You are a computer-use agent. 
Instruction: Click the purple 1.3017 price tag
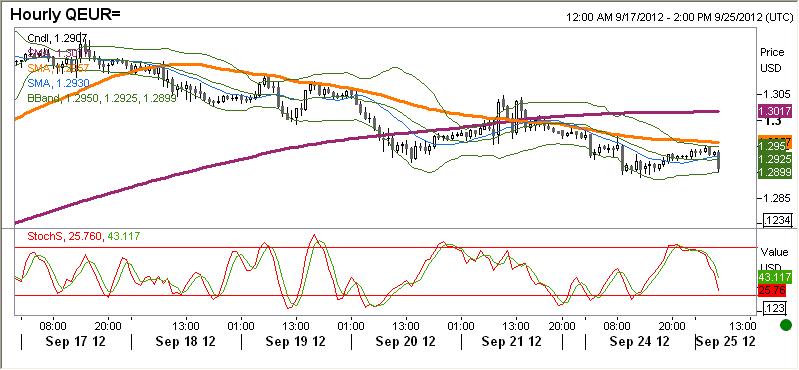click(775, 111)
